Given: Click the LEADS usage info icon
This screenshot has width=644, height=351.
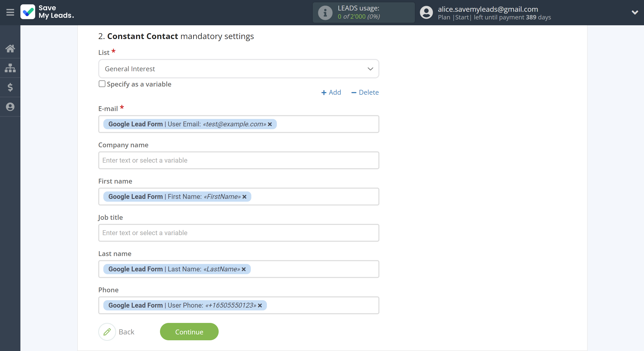Looking at the screenshot, I should 325,13.
